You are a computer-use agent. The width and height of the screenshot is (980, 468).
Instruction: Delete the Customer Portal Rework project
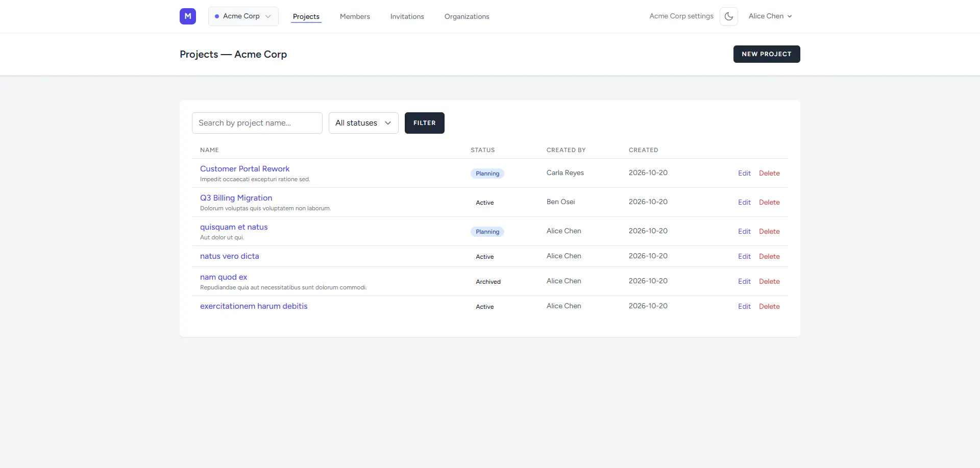769,173
